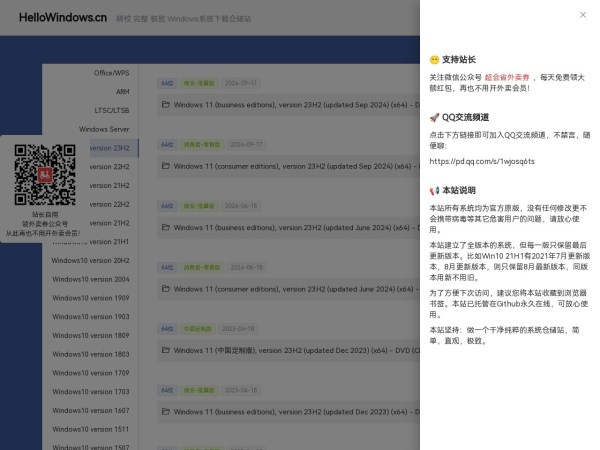Click folder icon of business editions Sep 2024

(x=165, y=103)
